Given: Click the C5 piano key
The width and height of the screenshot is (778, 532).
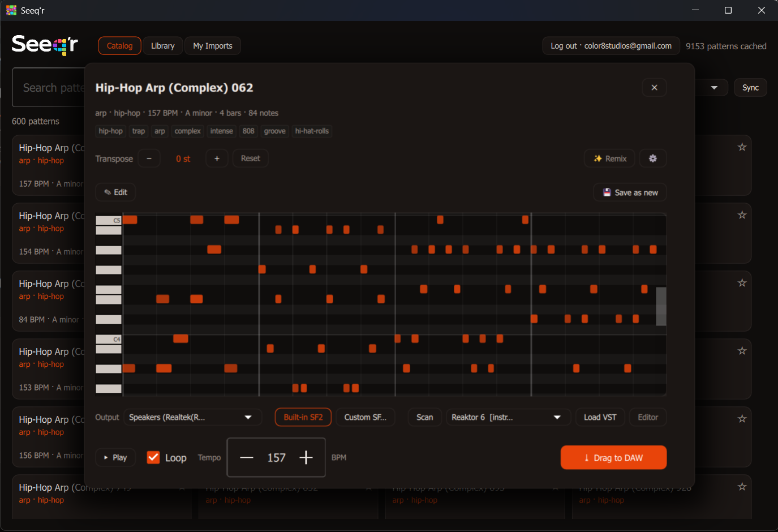Looking at the screenshot, I should point(109,220).
